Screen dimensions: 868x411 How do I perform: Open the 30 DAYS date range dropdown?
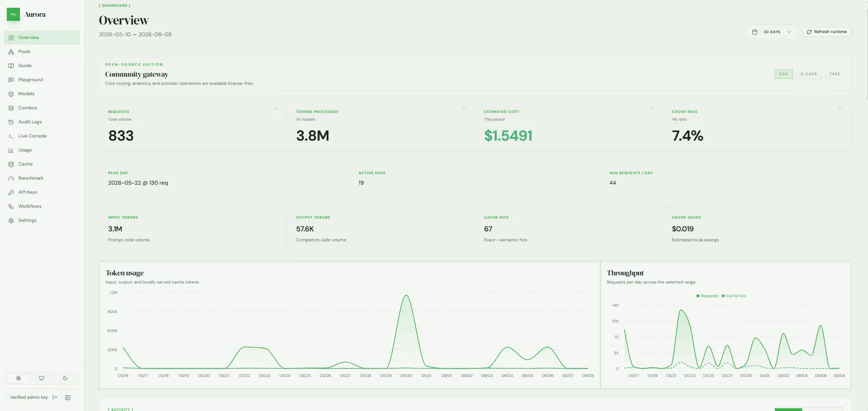(772, 32)
